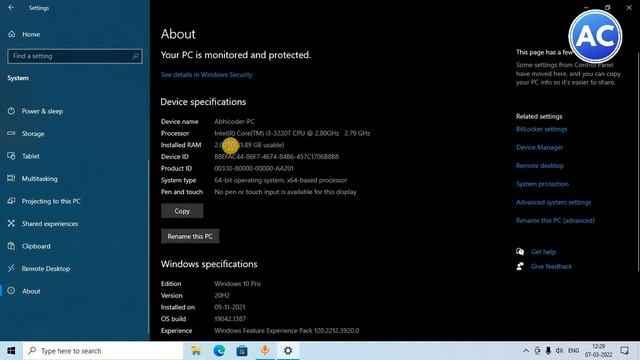Viewport: 640px width, 360px height.
Task: Click the Find a setting search box
Action: pos(75,56)
